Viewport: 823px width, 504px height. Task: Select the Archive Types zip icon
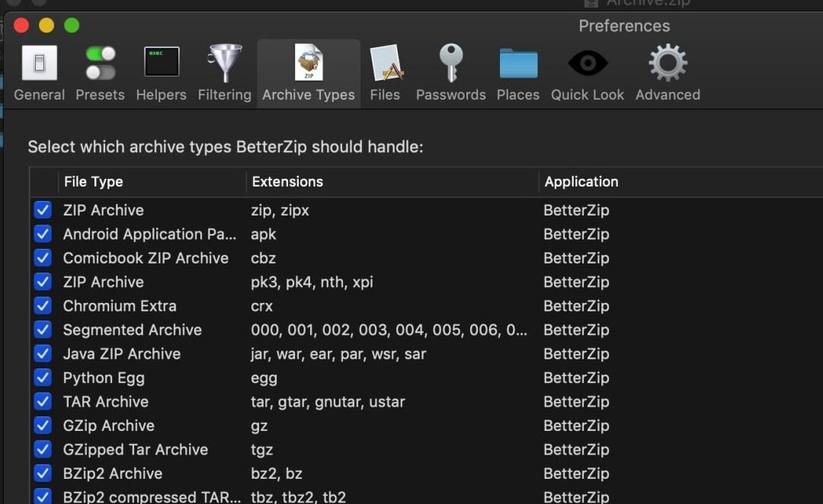coord(309,62)
